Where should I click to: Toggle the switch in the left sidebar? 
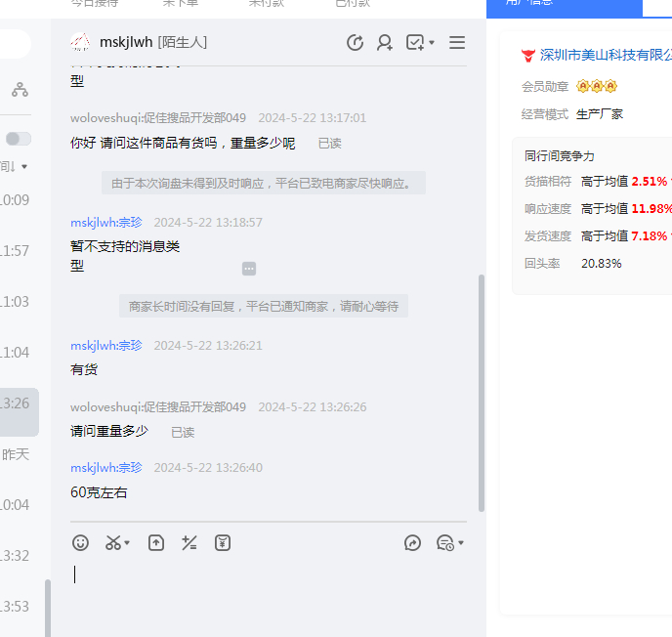click(x=19, y=139)
